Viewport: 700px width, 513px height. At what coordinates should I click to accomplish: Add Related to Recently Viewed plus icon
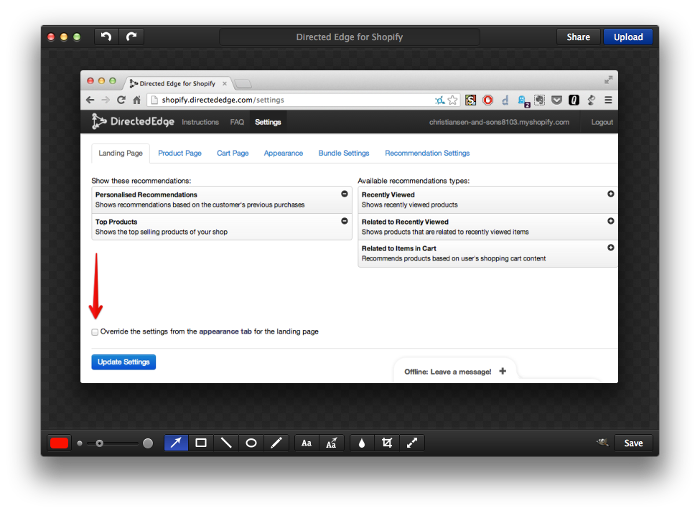[x=610, y=221]
